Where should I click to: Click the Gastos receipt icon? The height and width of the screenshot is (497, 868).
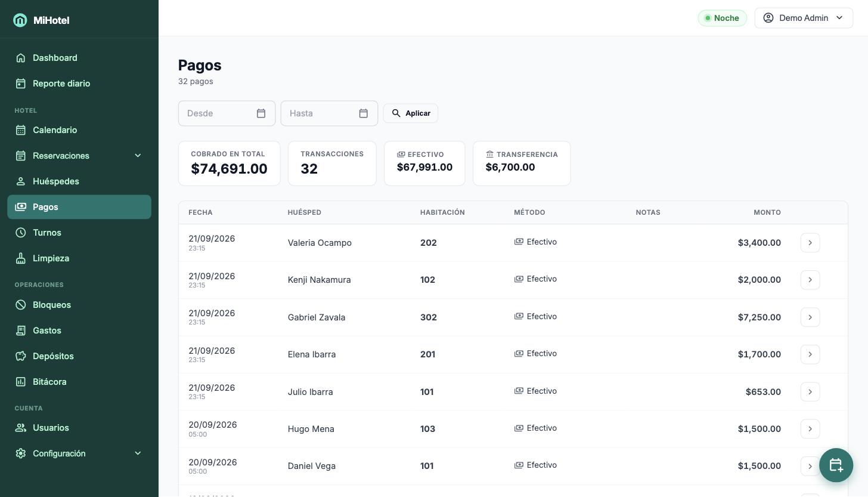coord(21,331)
